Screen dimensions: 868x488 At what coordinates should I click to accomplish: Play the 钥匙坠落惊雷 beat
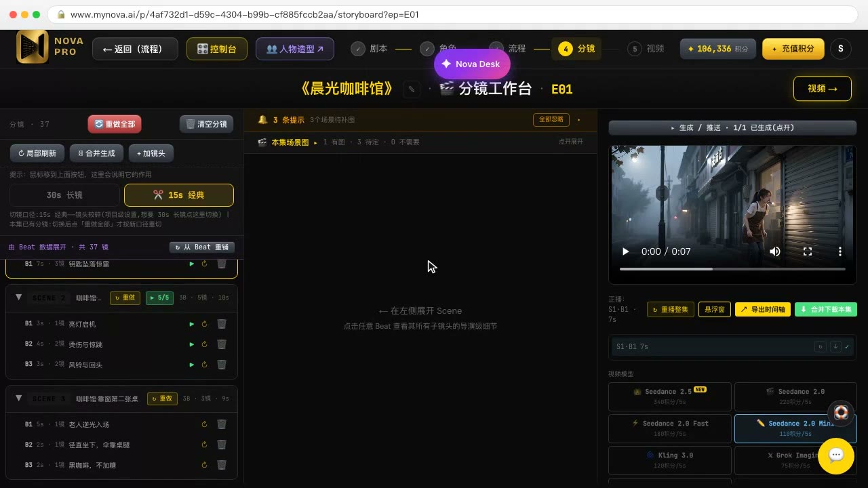(x=192, y=264)
